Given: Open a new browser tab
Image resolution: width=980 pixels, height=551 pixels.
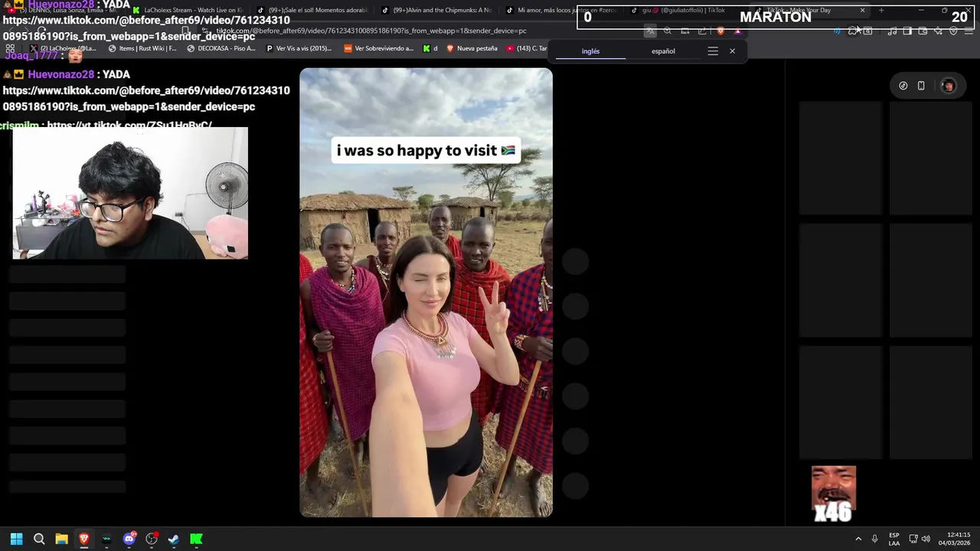Looking at the screenshot, I should (881, 11).
